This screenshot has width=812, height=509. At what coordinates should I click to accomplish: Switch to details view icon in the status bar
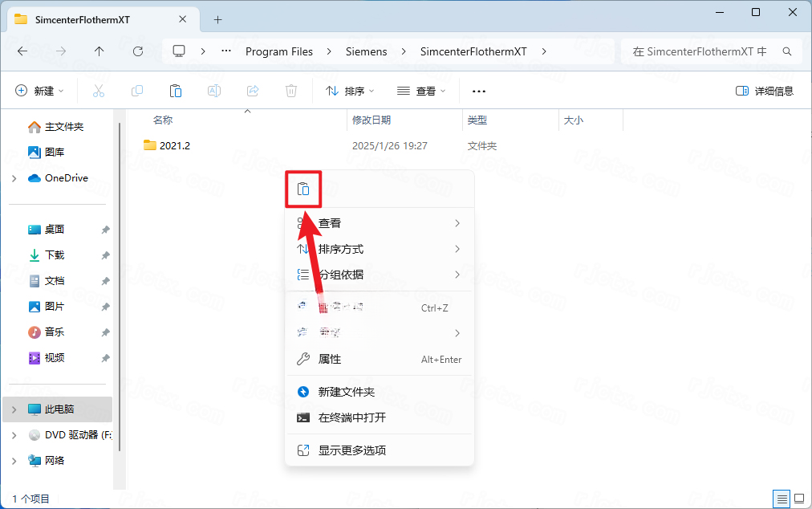pos(782,499)
